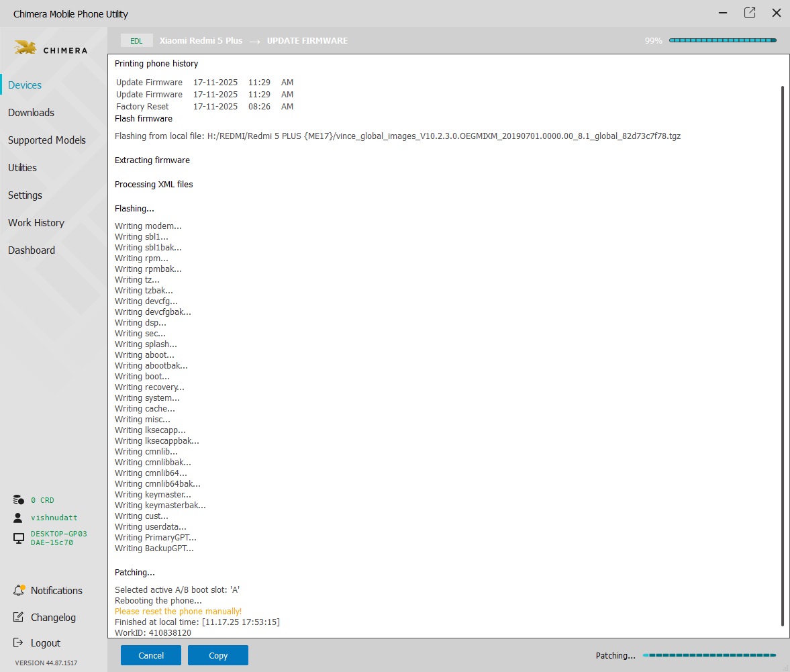Image resolution: width=790 pixels, height=672 pixels.
Task: Click the 99% top progress bar
Action: [722, 40]
